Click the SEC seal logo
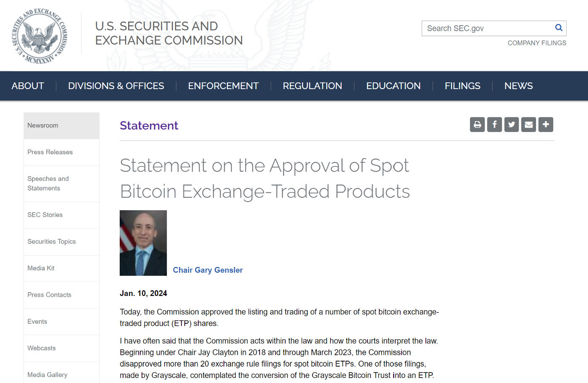Image resolution: width=588 pixels, height=383 pixels. point(39,36)
